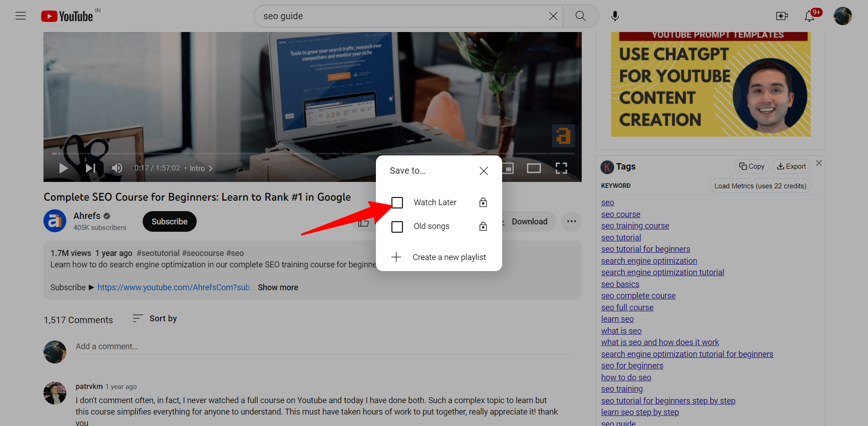This screenshot has width=868, height=426.
Task: Check the Watch Later checkbox
Action: pyautogui.click(x=397, y=202)
